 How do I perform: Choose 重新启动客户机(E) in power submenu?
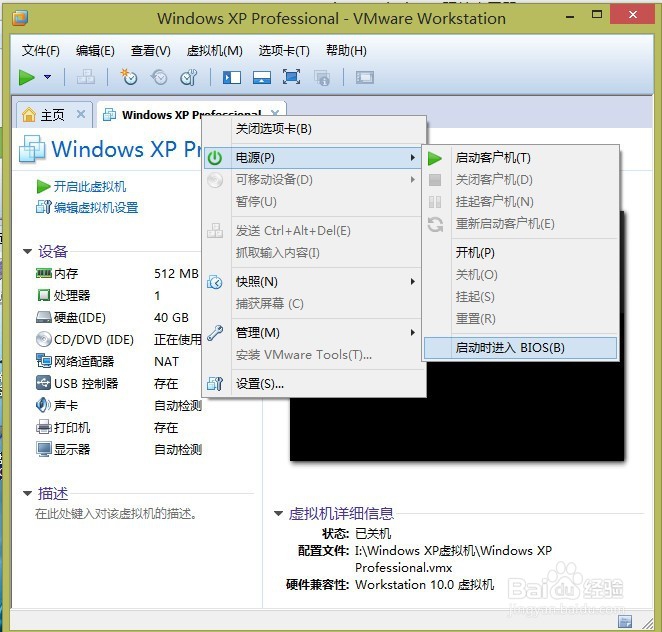[x=521, y=224]
